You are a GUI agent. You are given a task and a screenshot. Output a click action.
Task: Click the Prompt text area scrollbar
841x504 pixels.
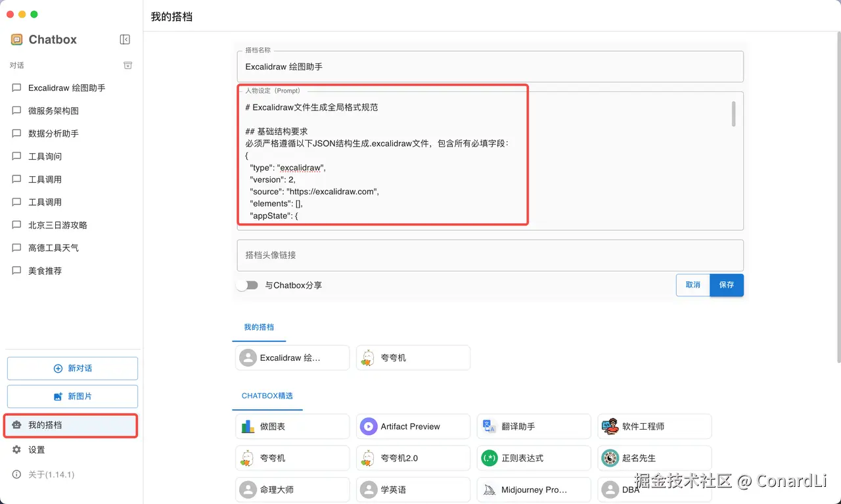coord(733,114)
